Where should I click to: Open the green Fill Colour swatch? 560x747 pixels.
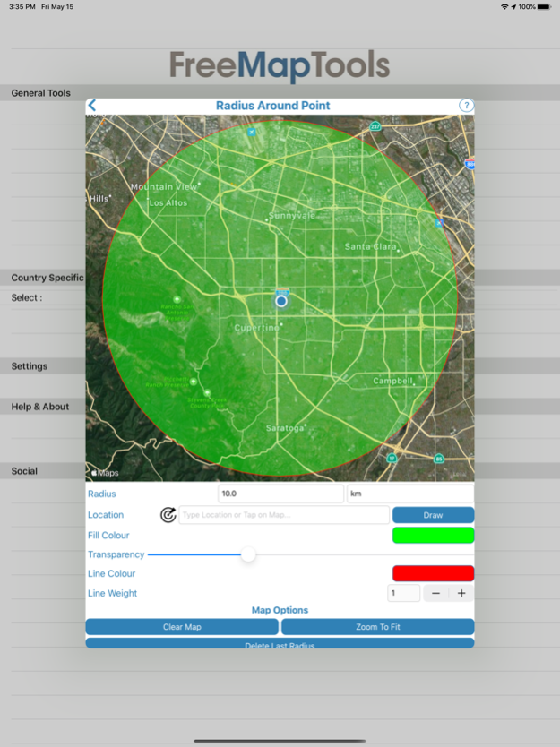433,536
